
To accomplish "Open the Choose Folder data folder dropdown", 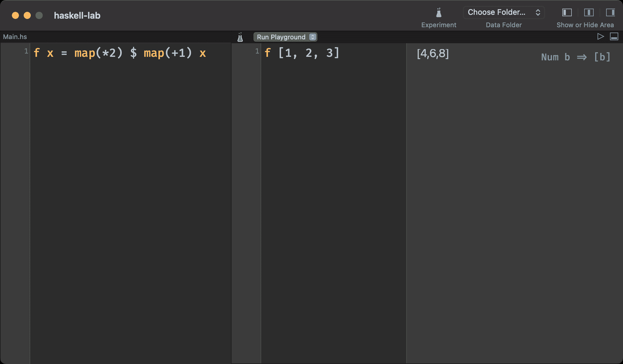I will pos(504,12).
